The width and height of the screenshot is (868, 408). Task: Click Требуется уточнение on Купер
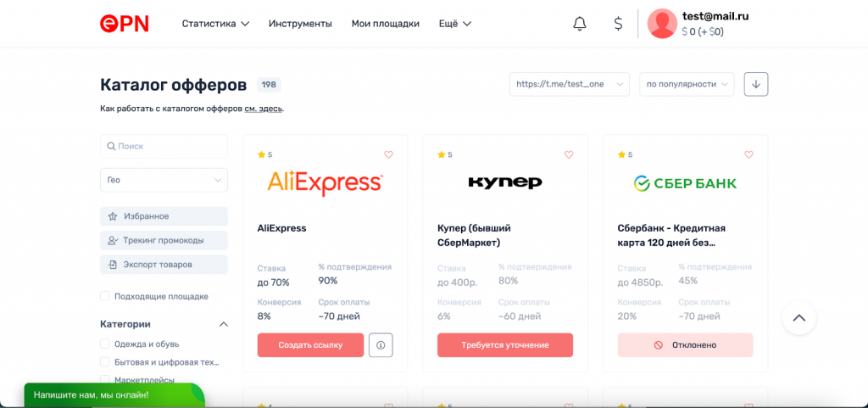tap(505, 345)
